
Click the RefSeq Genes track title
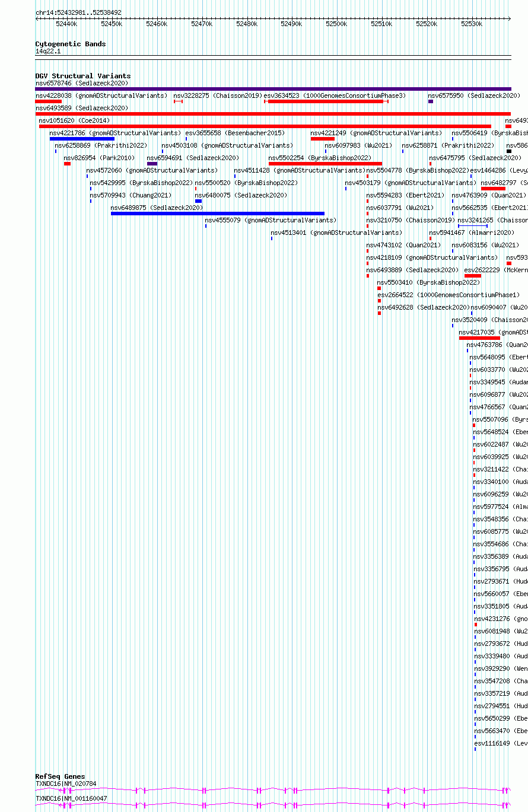(x=60, y=776)
